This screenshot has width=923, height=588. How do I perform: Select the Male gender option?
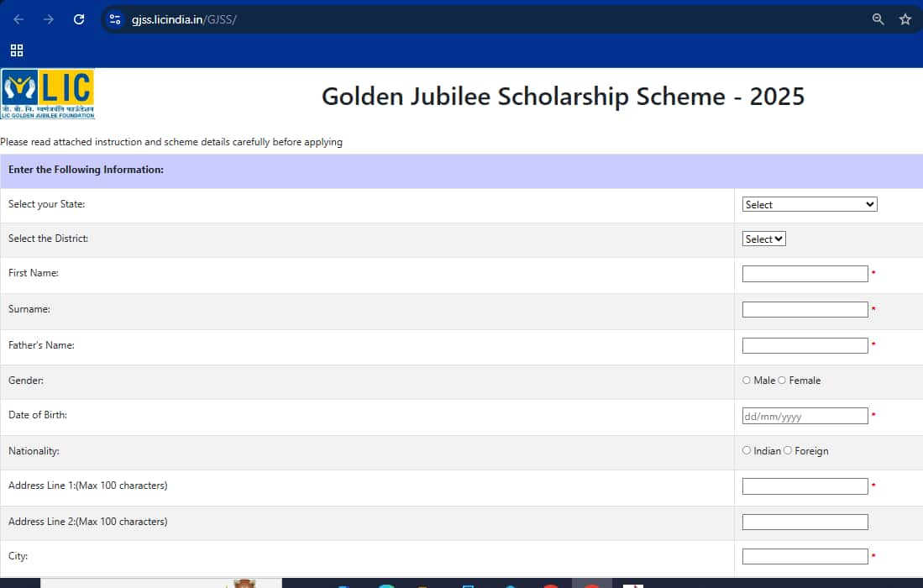pyautogui.click(x=747, y=381)
